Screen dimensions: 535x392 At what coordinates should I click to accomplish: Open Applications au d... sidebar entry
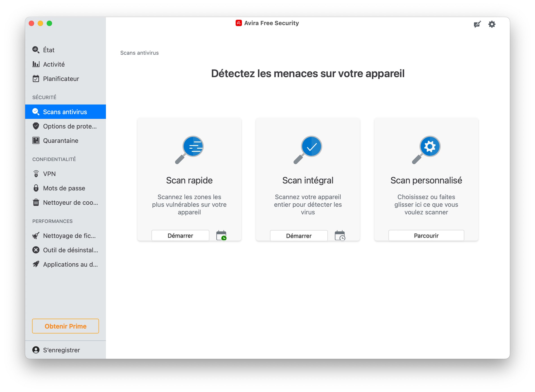[66, 264]
